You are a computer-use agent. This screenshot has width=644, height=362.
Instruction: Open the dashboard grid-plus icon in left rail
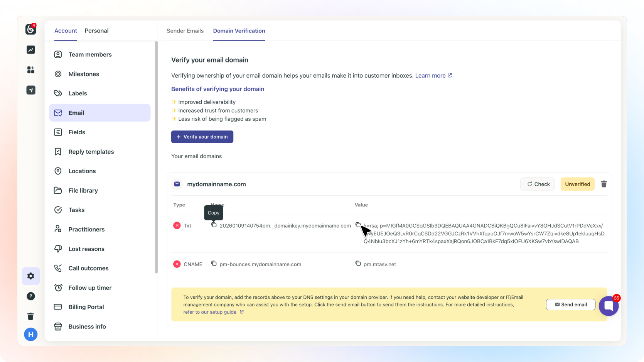point(31,70)
